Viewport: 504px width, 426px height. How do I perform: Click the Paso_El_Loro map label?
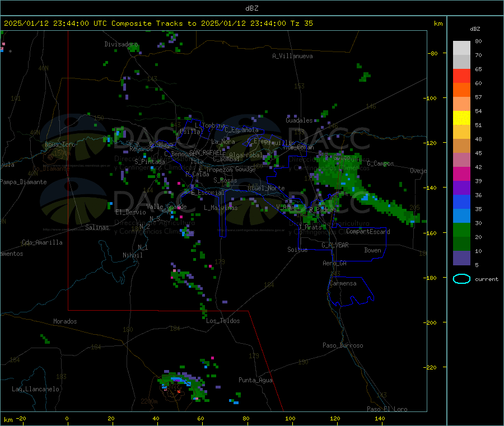[387, 409]
